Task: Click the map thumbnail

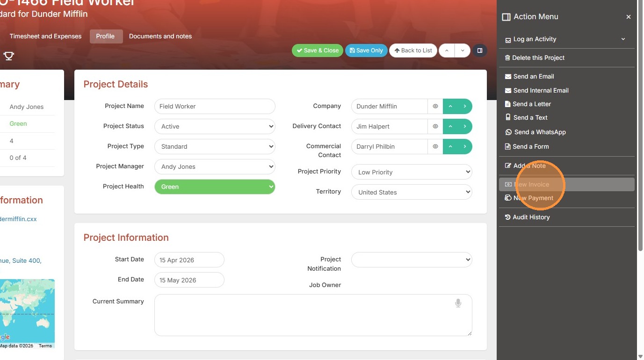Action: 27,314
